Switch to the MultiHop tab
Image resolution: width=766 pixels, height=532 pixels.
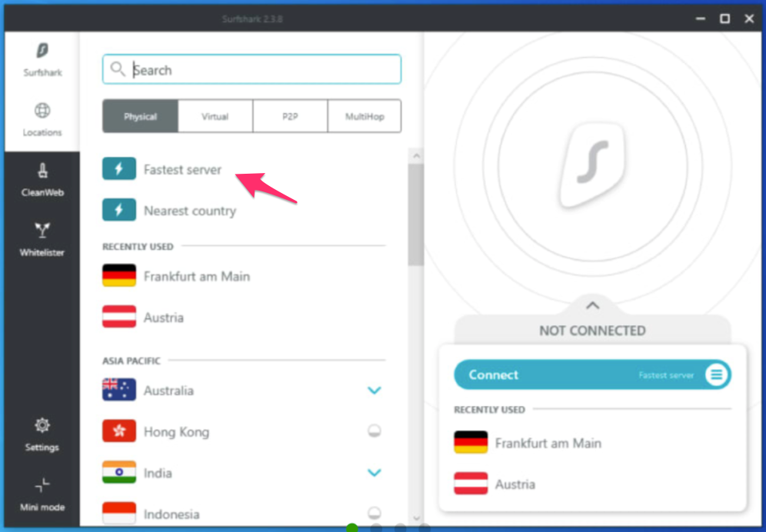pos(364,117)
